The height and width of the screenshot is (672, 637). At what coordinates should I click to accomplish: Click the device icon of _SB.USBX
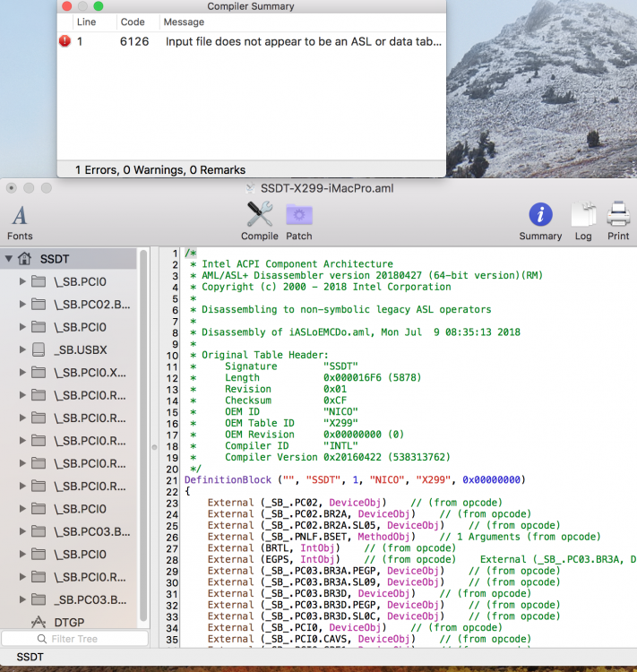click(39, 349)
